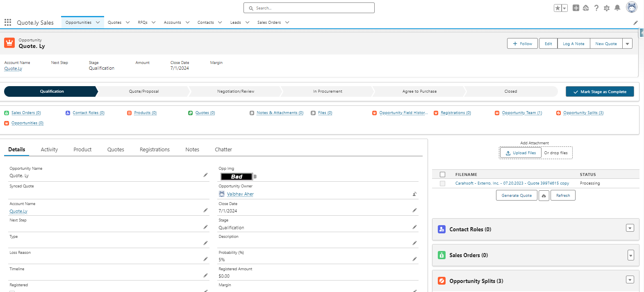Click the Contact Roles panel icon
This screenshot has height=292, width=644.
(441, 229)
